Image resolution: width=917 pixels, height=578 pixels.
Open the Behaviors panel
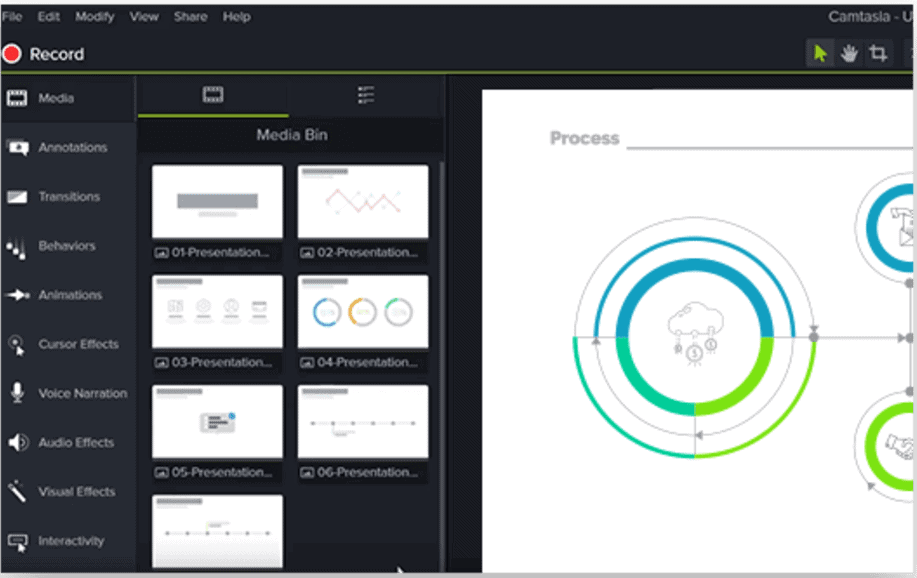point(66,246)
